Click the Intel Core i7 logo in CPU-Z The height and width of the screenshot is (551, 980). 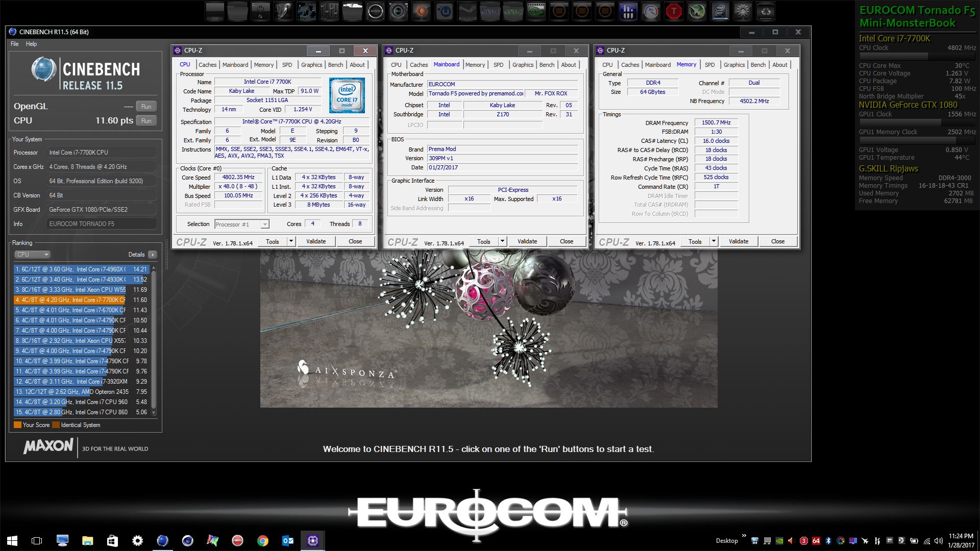347,95
